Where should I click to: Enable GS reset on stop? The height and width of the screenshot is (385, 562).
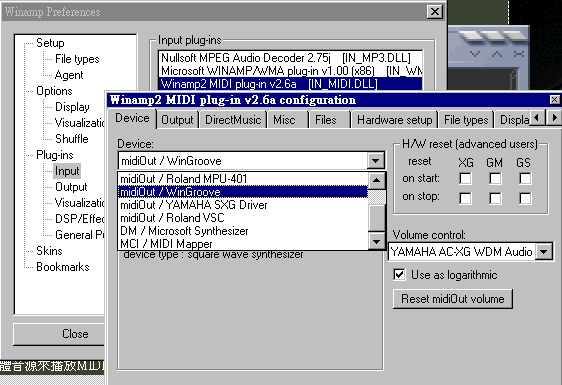point(525,198)
